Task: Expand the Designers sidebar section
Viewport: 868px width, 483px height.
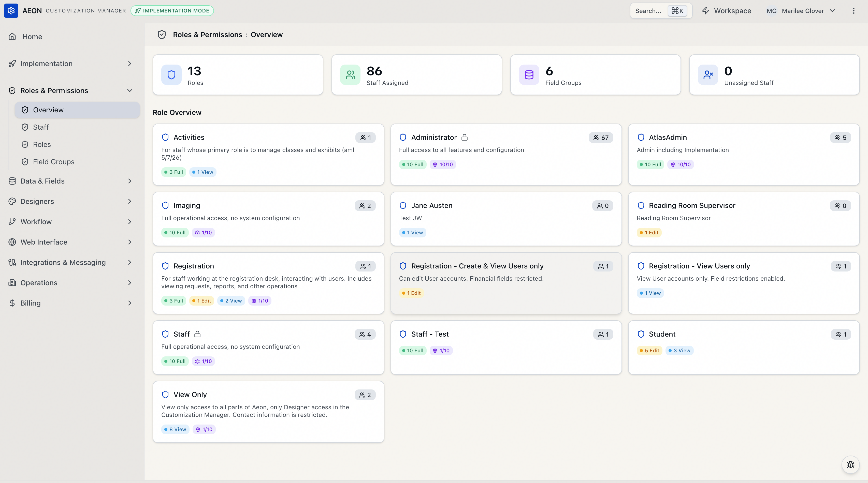Action: pos(71,201)
